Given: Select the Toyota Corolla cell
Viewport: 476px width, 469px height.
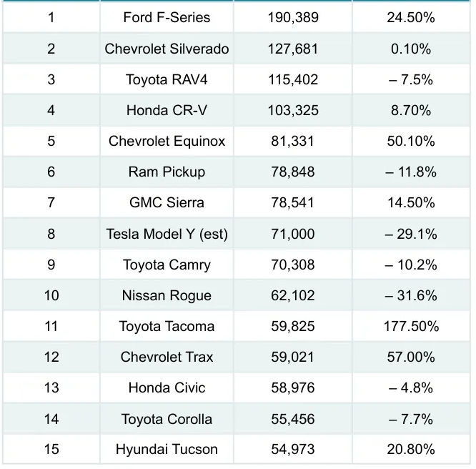Looking at the screenshot, I should click(167, 419).
